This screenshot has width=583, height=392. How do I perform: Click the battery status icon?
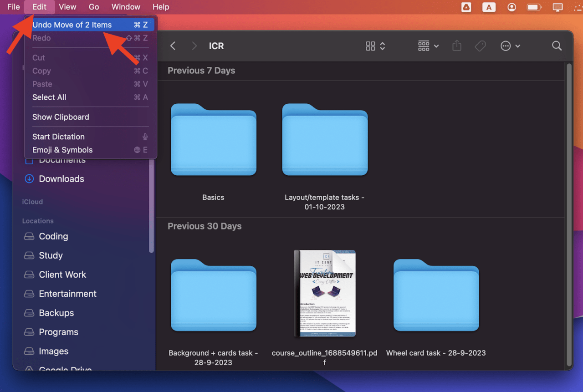point(534,7)
